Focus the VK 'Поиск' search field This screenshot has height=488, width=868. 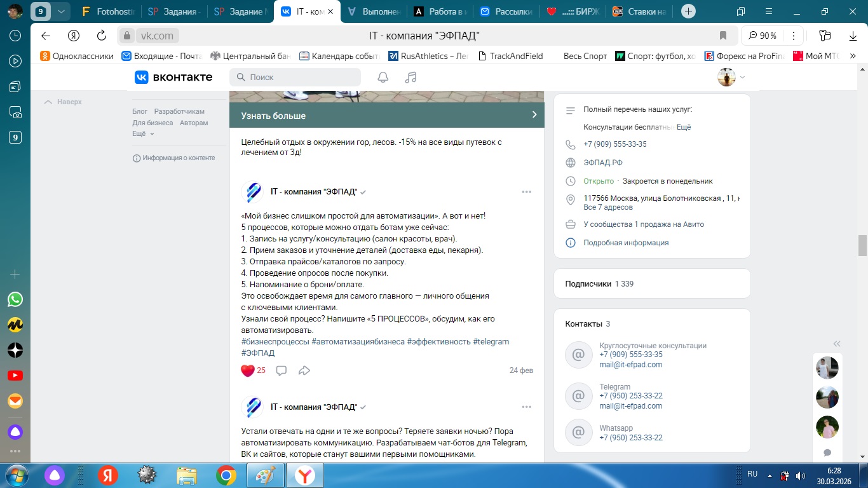[x=295, y=77]
